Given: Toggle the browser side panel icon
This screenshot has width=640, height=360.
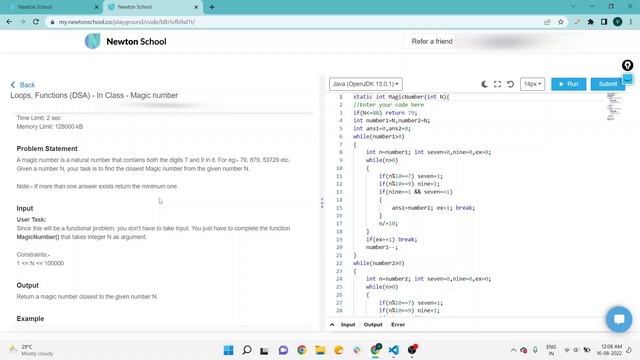Looking at the screenshot, I should click(x=604, y=22).
